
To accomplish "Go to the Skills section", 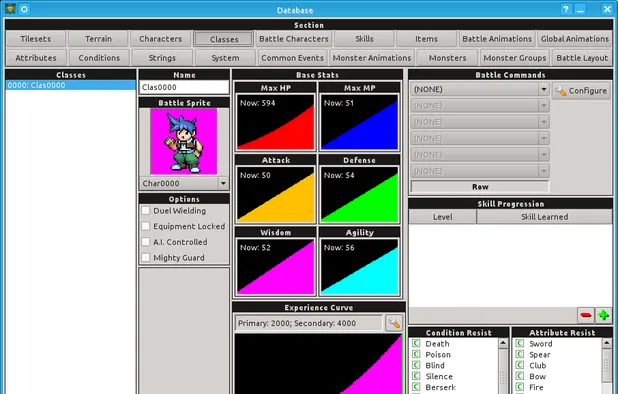I will 364,39.
